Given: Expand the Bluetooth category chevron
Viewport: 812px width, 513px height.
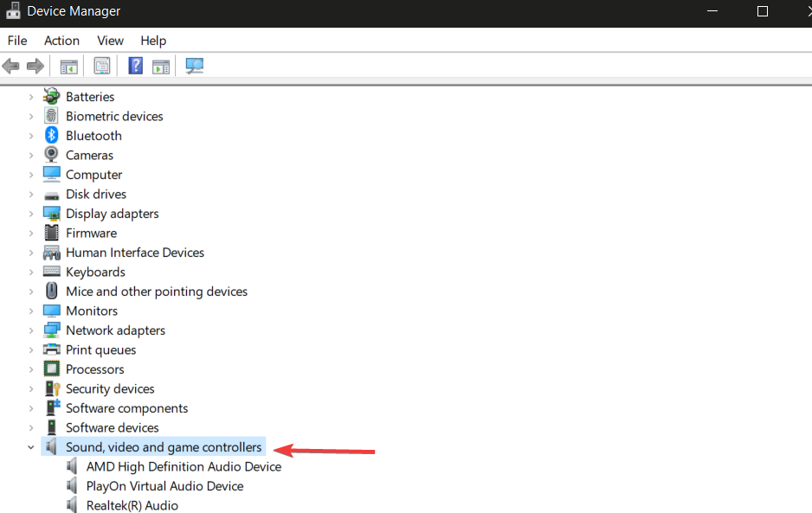Looking at the screenshot, I should pos(31,136).
